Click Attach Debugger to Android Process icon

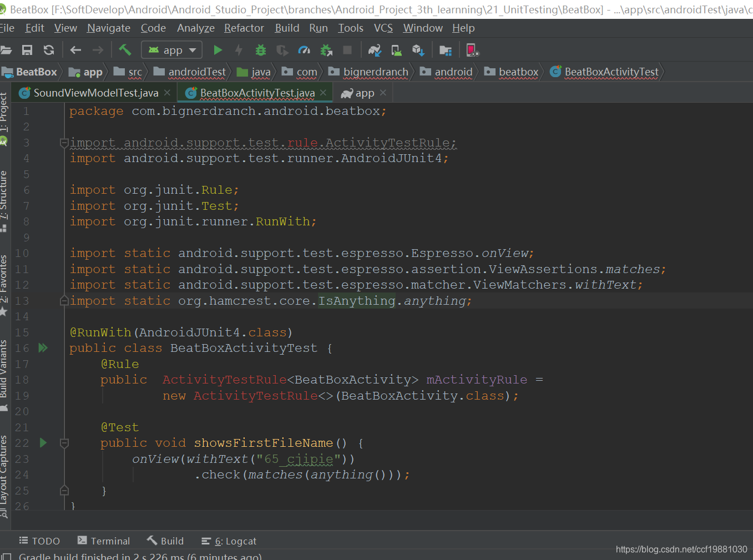click(x=326, y=51)
